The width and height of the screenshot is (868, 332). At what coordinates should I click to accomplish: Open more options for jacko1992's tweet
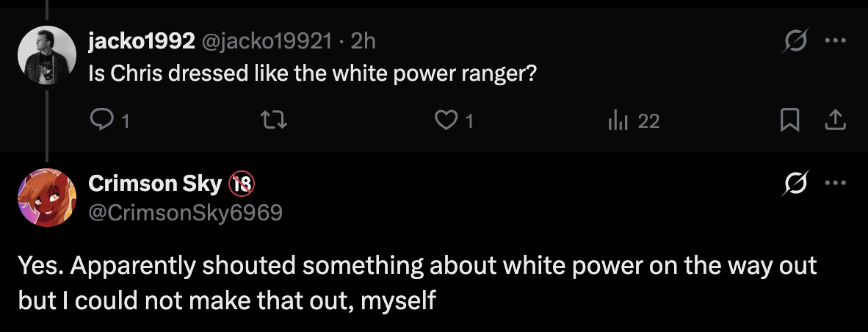(x=835, y=41)
